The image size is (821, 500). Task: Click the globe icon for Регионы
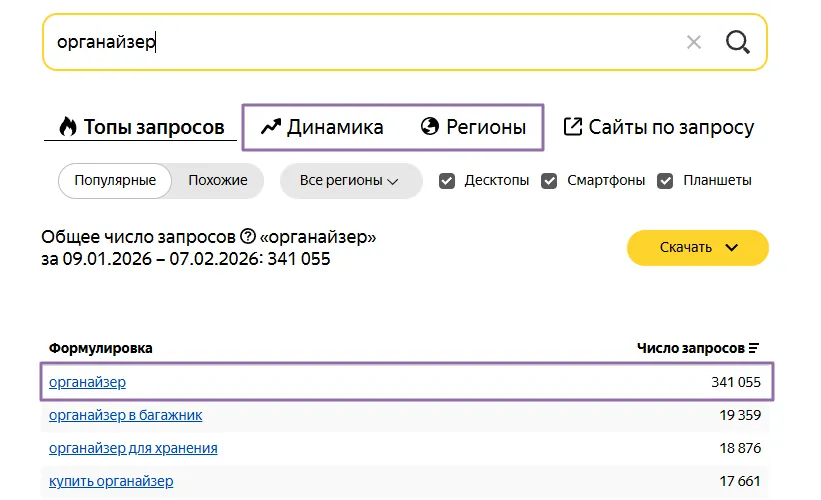tap(430, 127)
